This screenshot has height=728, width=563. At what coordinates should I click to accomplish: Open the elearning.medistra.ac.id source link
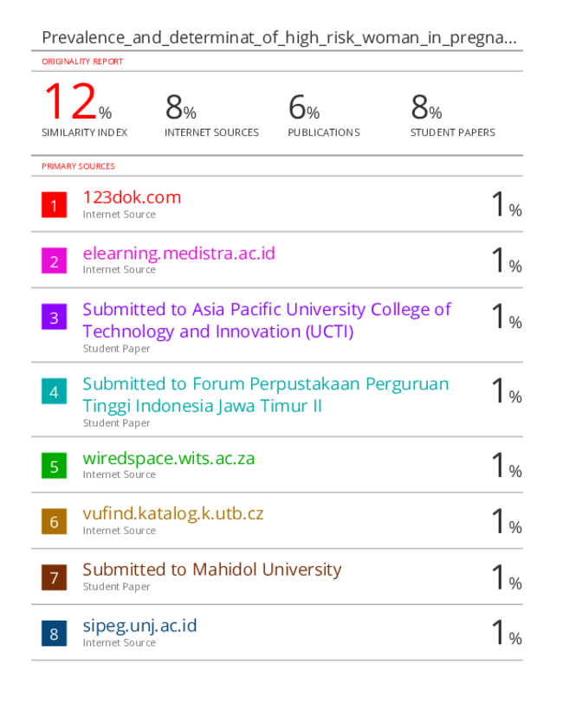(178, 254)
